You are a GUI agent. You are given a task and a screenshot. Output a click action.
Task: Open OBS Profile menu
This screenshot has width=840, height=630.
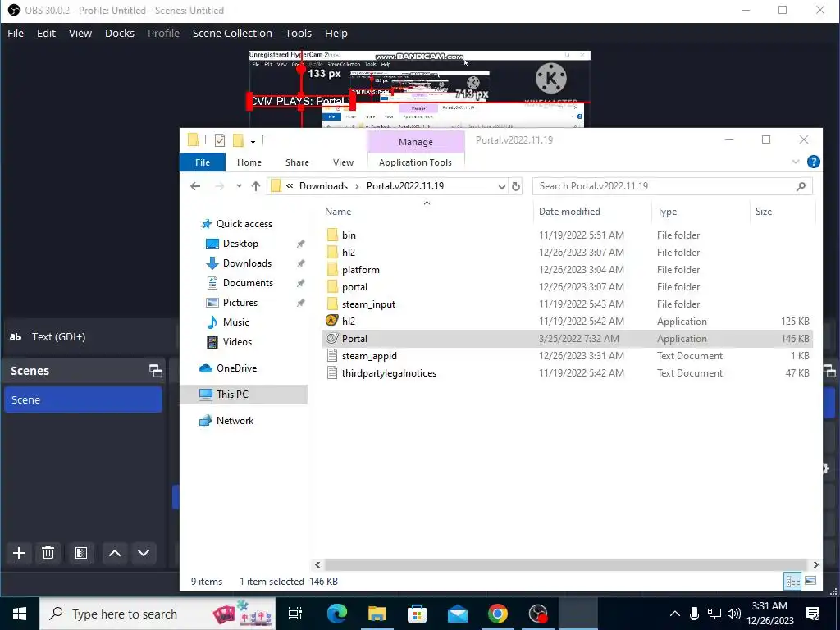click(x=163, y=33)
